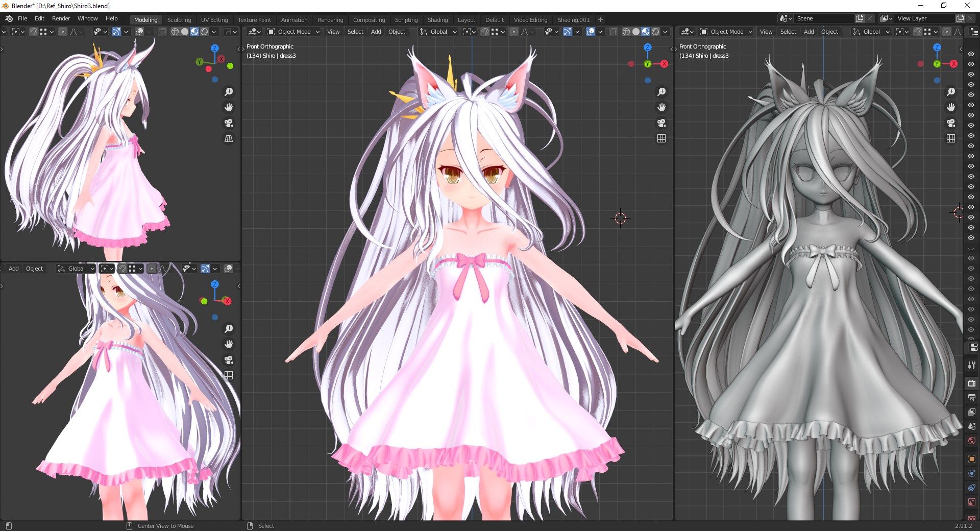The image size is (980, 531).
Task: Switch perspective grid icon in top-left viewport
Action: [229, 138]
